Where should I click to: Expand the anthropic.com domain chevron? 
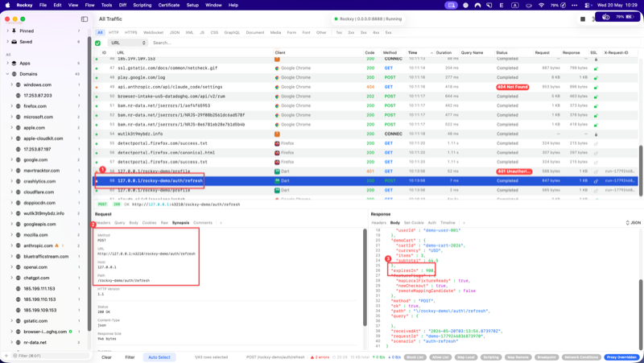click(11, 245)
